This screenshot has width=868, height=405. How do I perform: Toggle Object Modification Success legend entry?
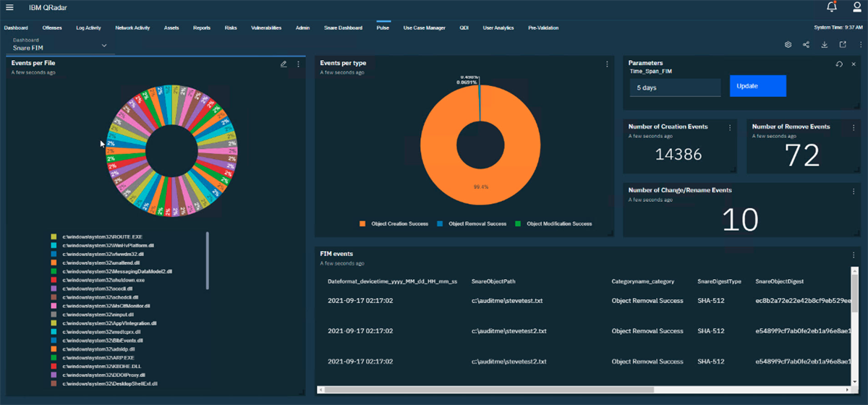[553, 223]
